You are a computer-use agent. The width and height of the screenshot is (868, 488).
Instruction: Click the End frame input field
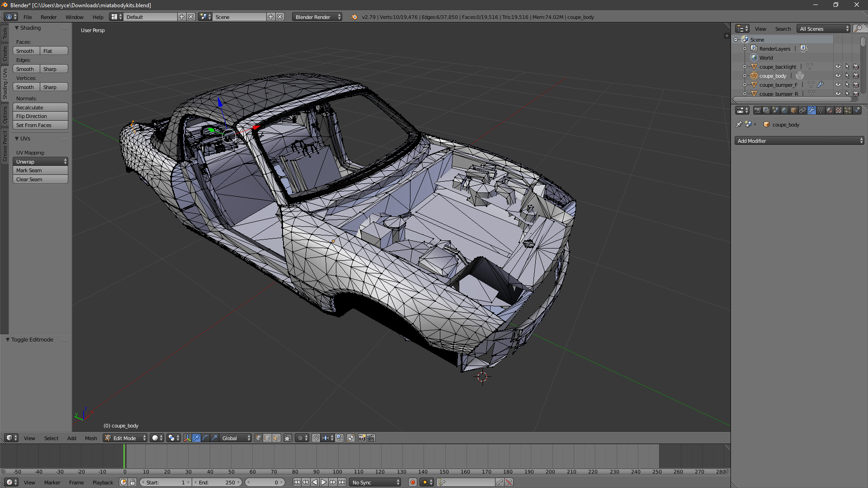[x=217, y=482]
